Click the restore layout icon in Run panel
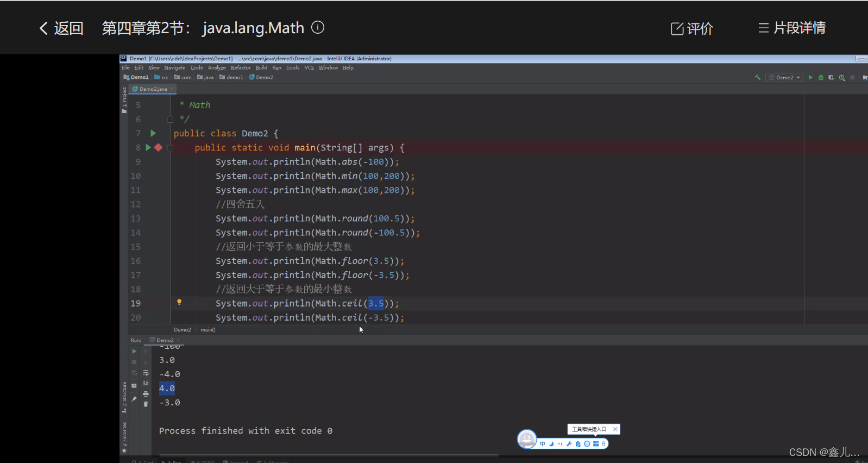 tap(134, 385)
